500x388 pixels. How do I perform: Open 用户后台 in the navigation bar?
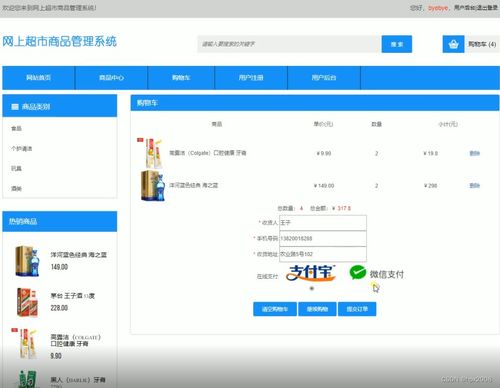pos(324,78)
